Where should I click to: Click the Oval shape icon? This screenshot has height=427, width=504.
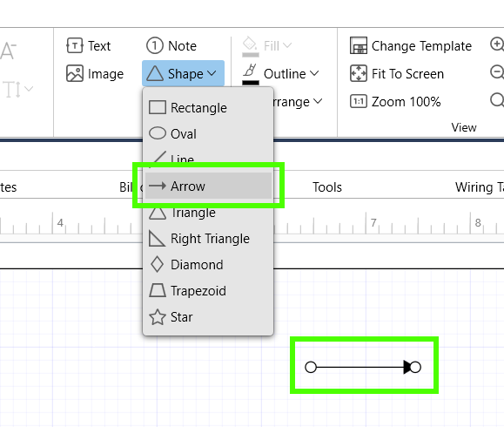tap(158, 133)
